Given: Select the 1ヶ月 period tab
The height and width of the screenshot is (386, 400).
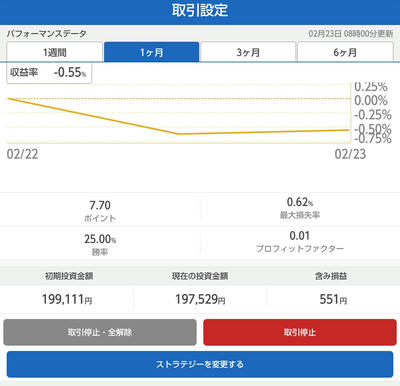Looking at the screenshot, I should click(152, 52).
